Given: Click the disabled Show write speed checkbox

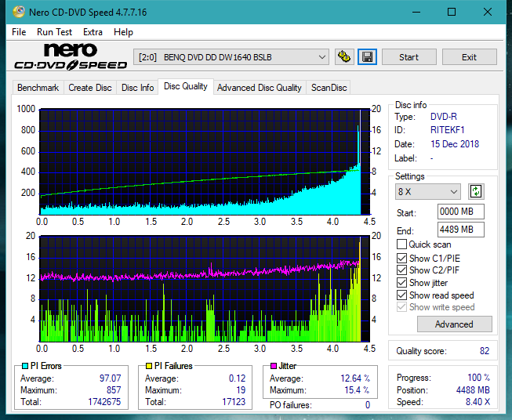Looking at the screenshot, I should (401, 307).
